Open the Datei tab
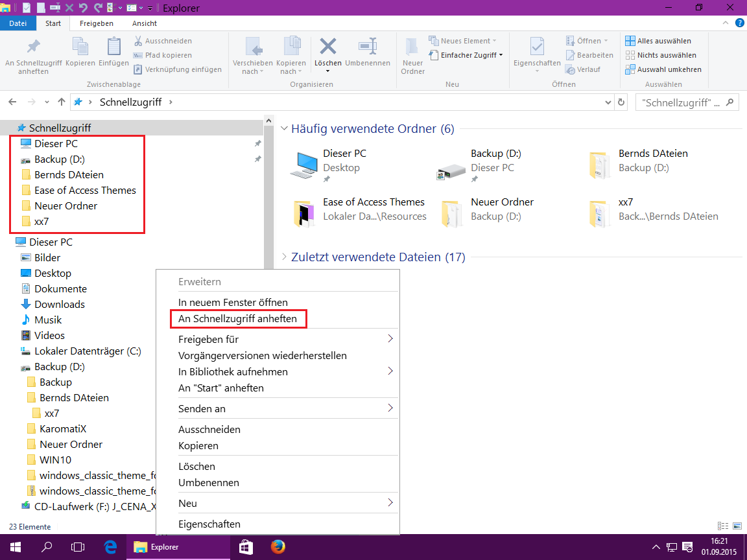This screenshot has height=560, width=747. coord(18,23)
